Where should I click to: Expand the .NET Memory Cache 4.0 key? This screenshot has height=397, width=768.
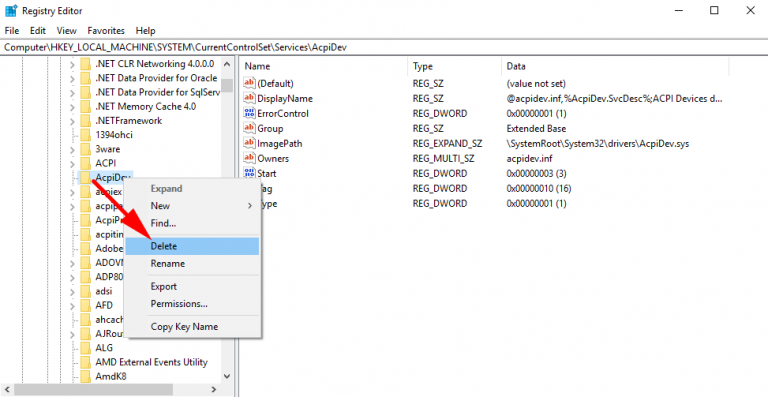pyautogui.click(x=72, y=107)
